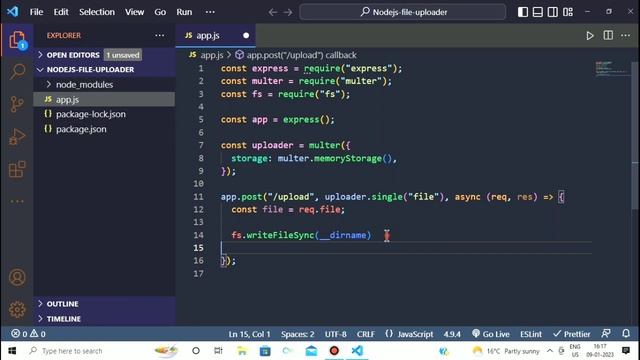This screenshot has height=360, width=640.
Task: Start Go Live server
Action: pos(491,334)
